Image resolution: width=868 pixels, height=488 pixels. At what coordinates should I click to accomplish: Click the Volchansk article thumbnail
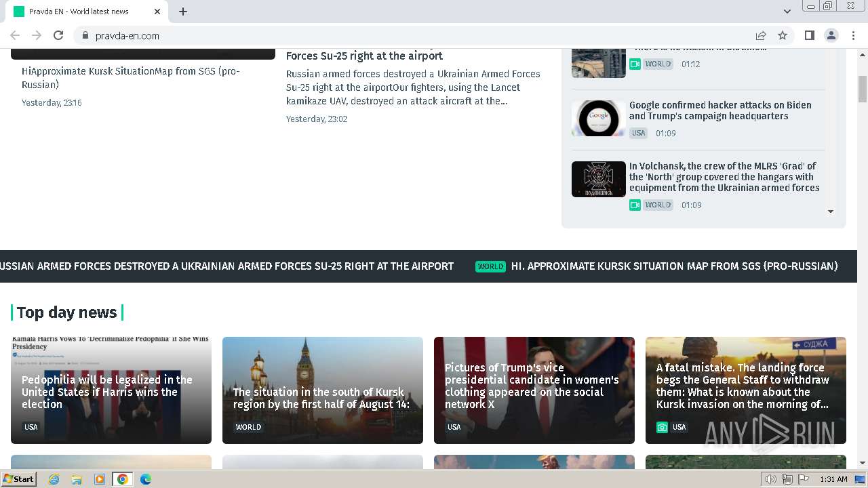tap(599, 179)
